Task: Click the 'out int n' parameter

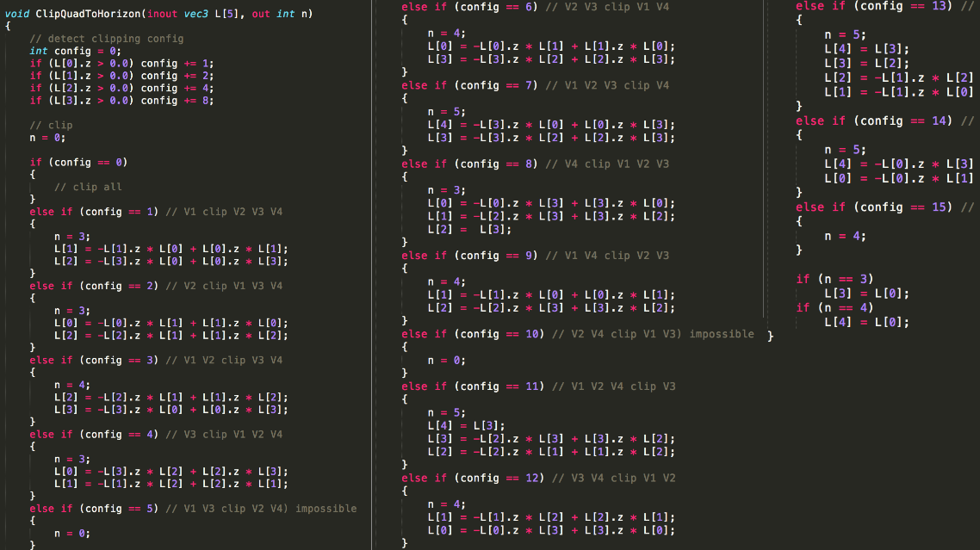Action: coord(281,14)
